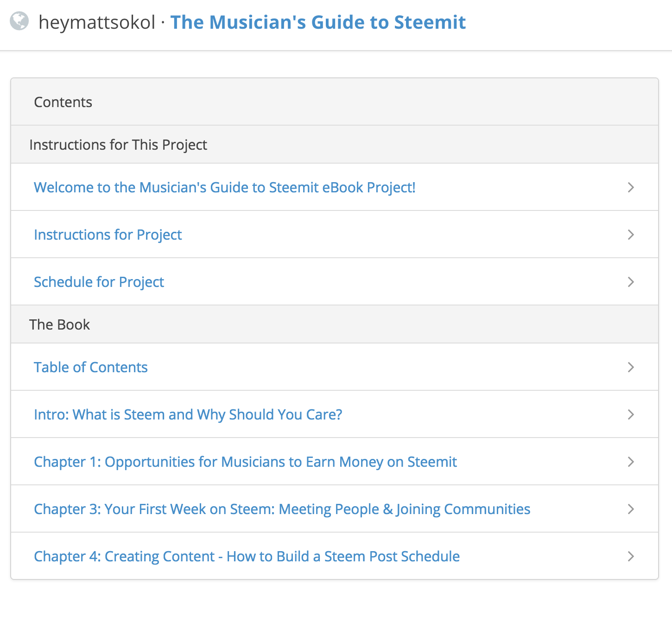Click the arrow icon on the Intro row
Viewport: 672px width, 623px height.
tap(630, 414)
